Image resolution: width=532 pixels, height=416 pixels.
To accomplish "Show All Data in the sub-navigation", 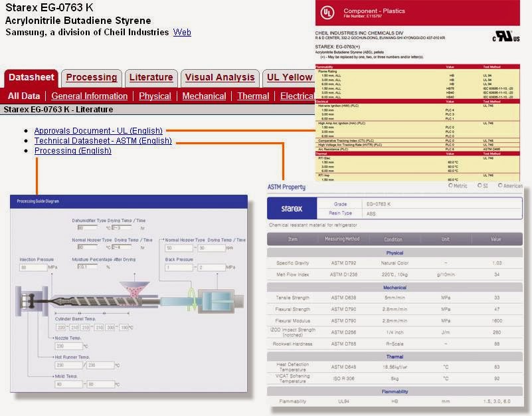I will coord(24,96).
